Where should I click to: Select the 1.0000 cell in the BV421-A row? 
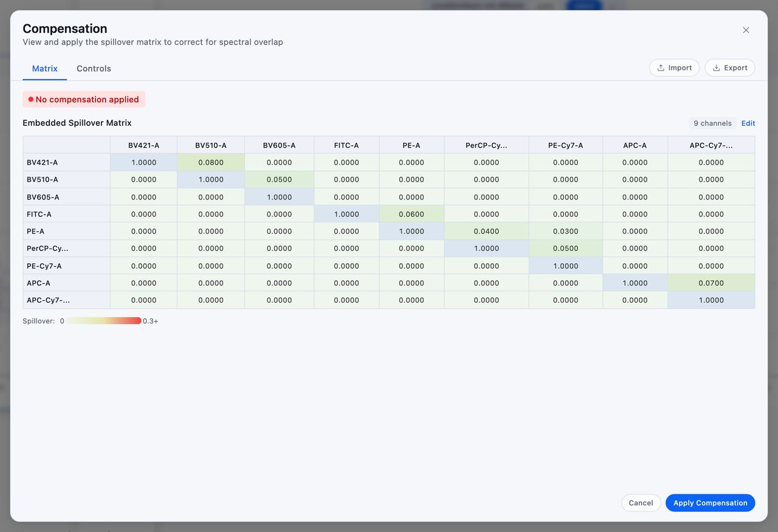[x=143, y=162]
